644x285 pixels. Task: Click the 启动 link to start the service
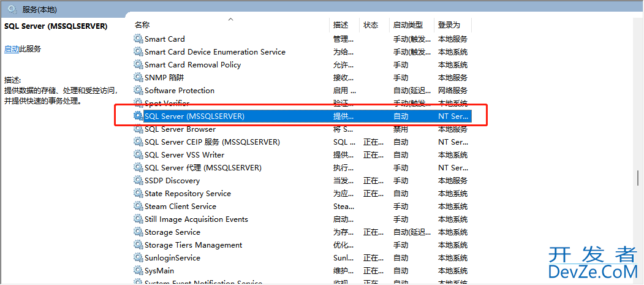coord(12,49)
